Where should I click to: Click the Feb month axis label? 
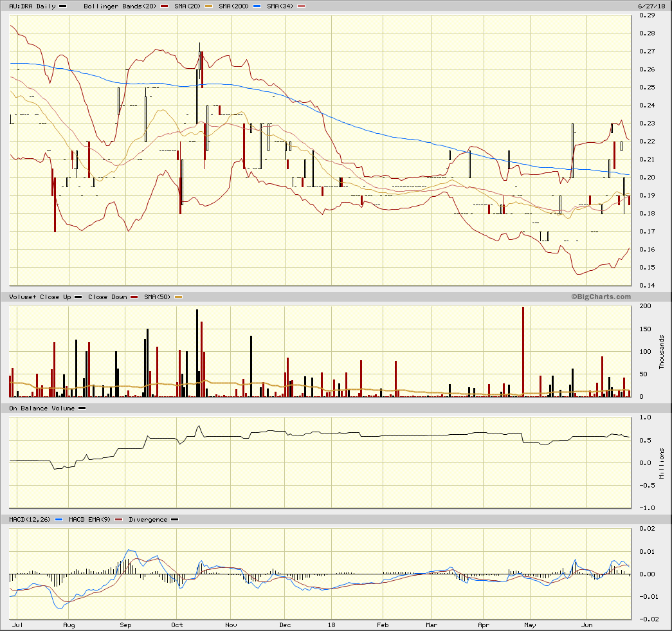tap(383, 625)
